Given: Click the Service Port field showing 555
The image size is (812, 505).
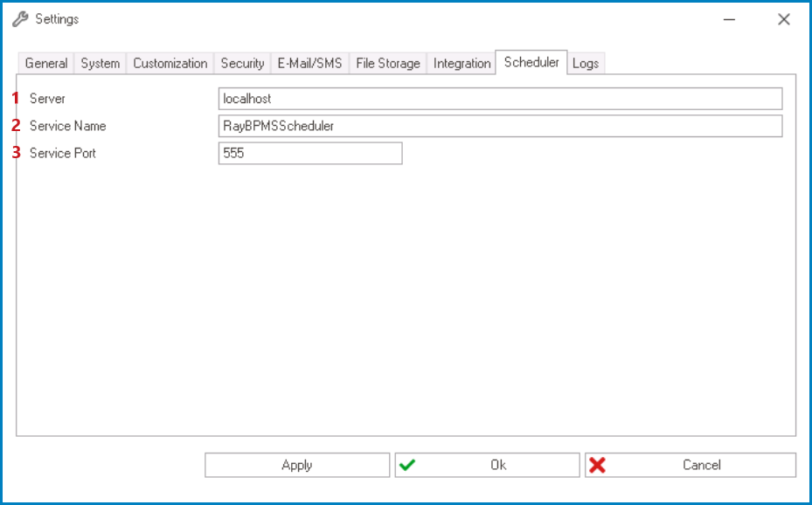Looking at the screenshot, I should point(309,154).
